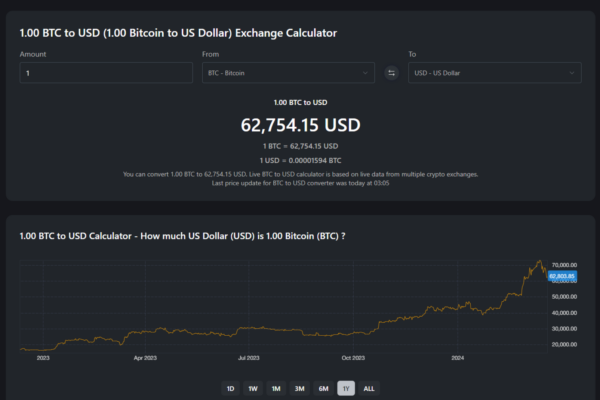
Task: Click the Apr 2023 time axis label
Action: (145, 357)
